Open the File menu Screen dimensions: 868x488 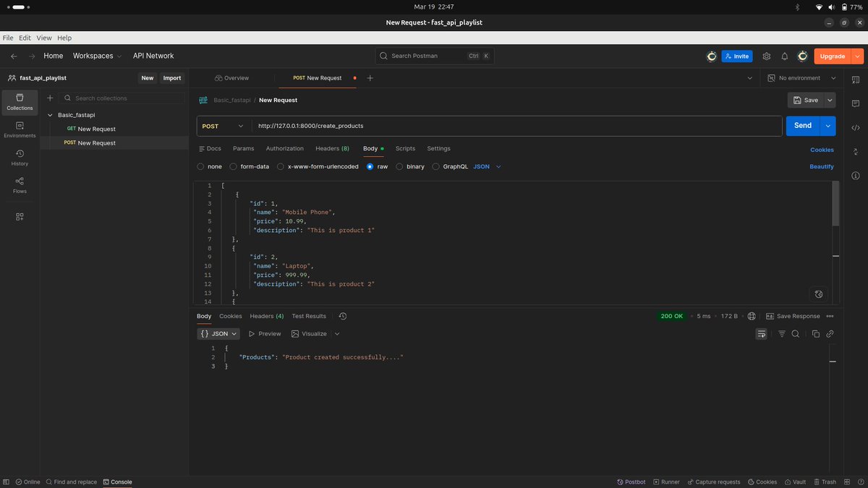(x=8, y=38)
